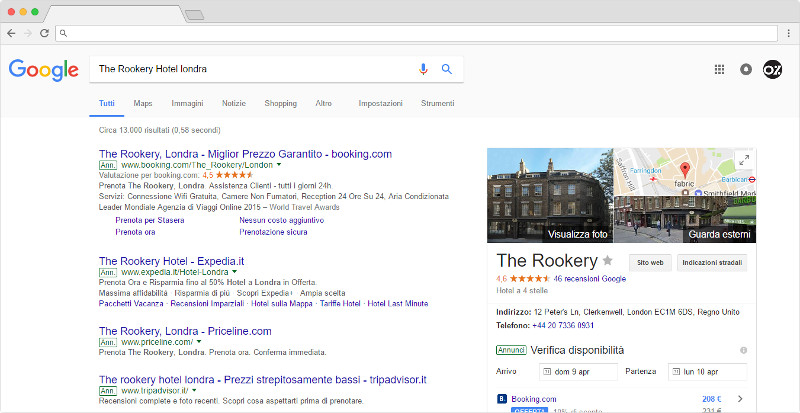Open the browser three-dot menu
This screenshot has height=413, width=800.
pyautogui.click(x=789, y=33)
